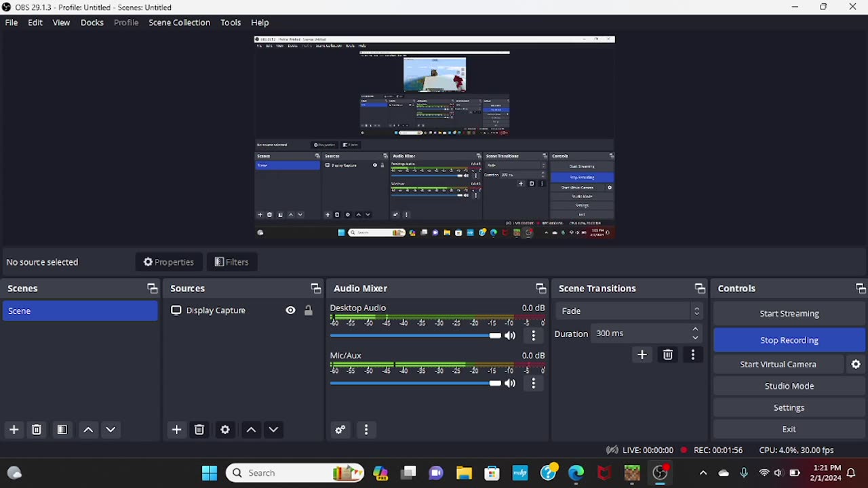Move source down arrow

coord(273,430)
